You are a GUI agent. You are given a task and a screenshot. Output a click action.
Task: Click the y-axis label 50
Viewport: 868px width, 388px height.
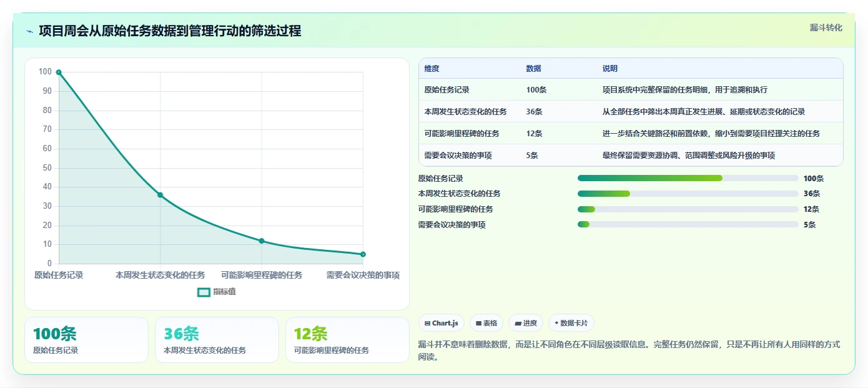(x=47, y=168)
